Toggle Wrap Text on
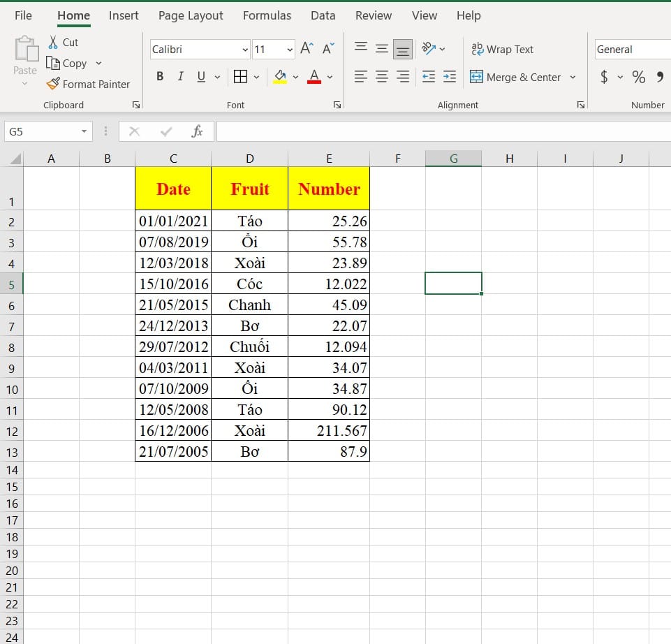This screenshot has width=671, height=644. pos(503,49)
